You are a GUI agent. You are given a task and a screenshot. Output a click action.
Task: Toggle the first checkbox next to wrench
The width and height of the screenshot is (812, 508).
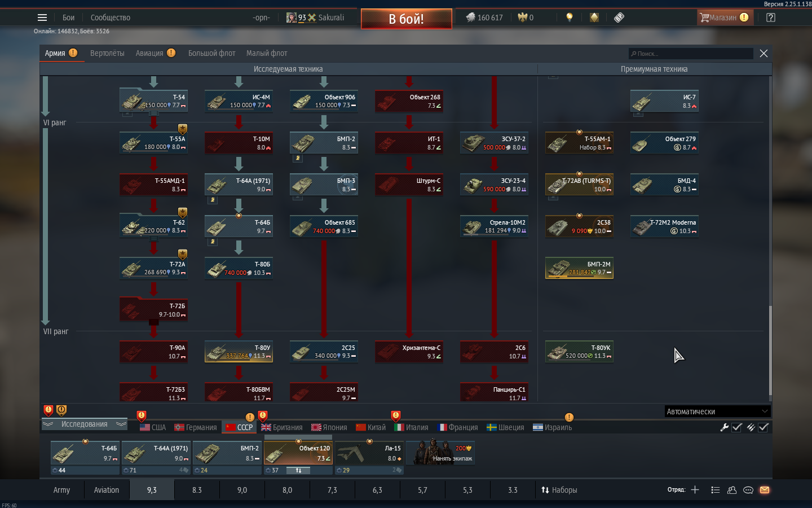click(737, 427)
